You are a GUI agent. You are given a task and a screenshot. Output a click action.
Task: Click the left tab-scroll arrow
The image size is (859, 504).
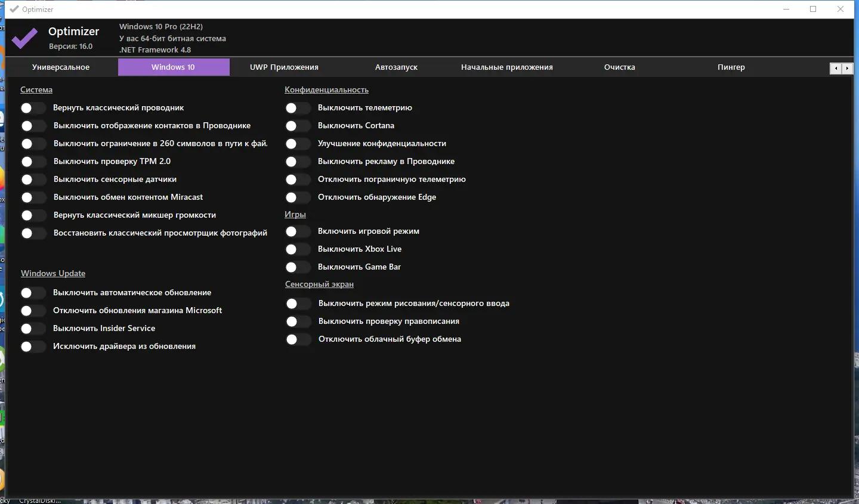click(836, 68)
